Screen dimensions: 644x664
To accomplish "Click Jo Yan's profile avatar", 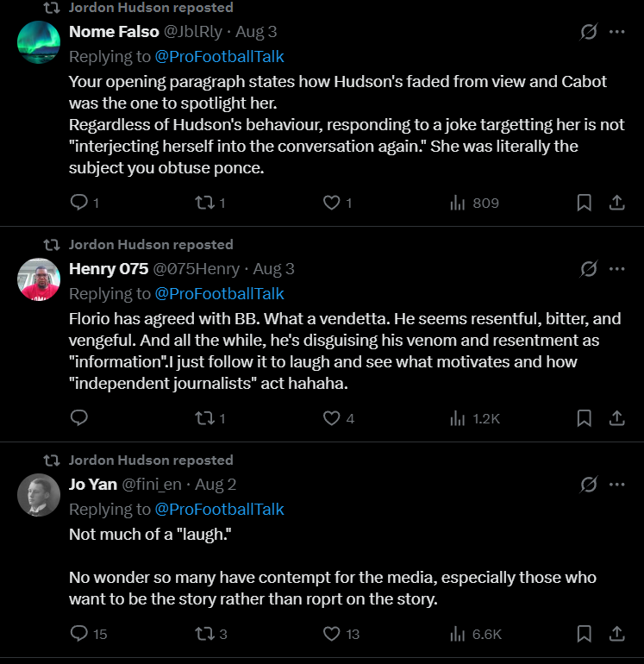I will 39,495.
